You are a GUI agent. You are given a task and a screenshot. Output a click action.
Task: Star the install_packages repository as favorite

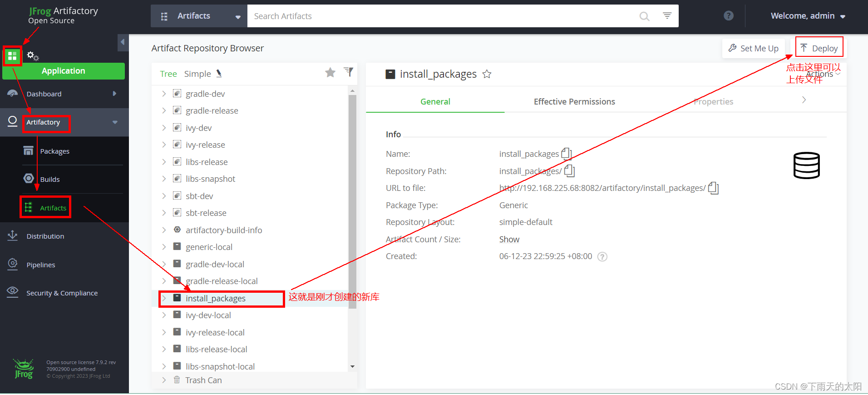point(487,74)
